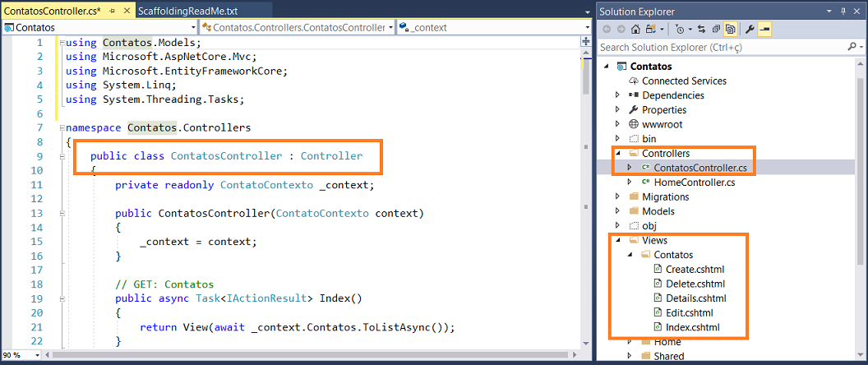Viewport: 868px width, 365px height.
Task: Expand the obj folder
Action: [618, 225]
